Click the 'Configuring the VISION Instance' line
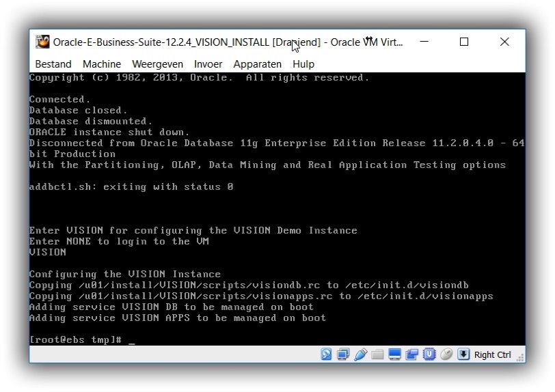Viewport: 555px width, 392px height. [125, 274]
